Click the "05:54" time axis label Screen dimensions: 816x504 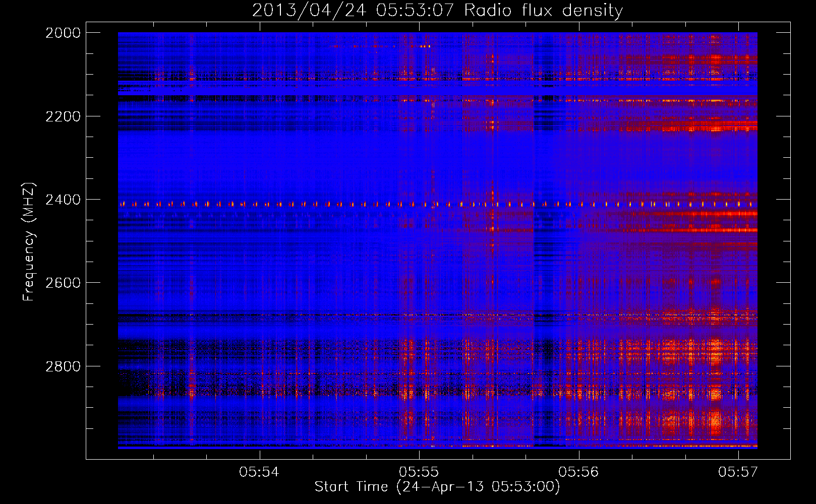(259, 472)
